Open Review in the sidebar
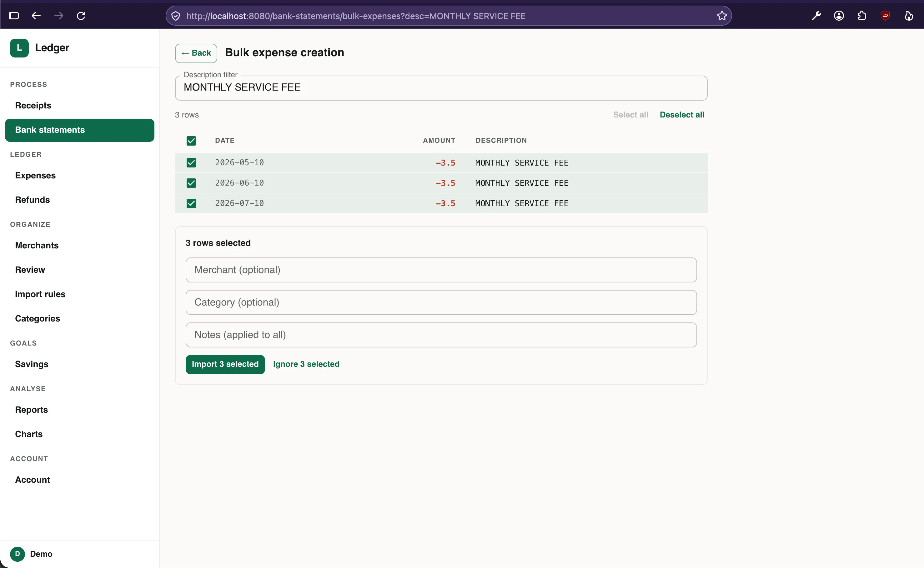This screenshot has width=924, height=568. click(x=80, y=270)
